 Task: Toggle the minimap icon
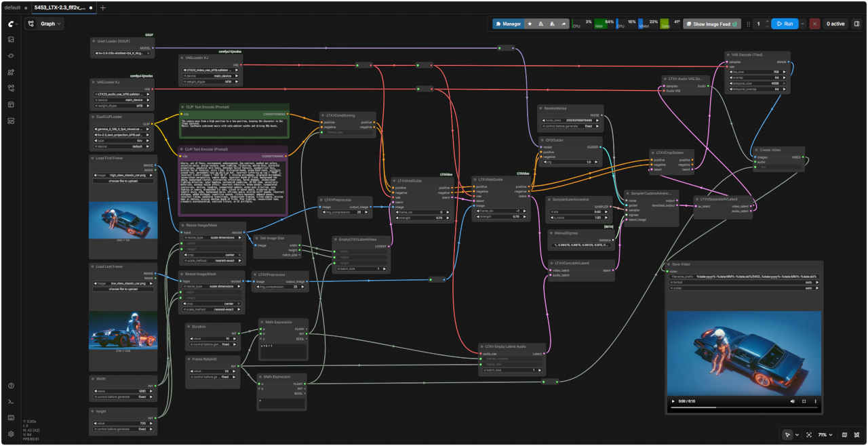(844, 434)
